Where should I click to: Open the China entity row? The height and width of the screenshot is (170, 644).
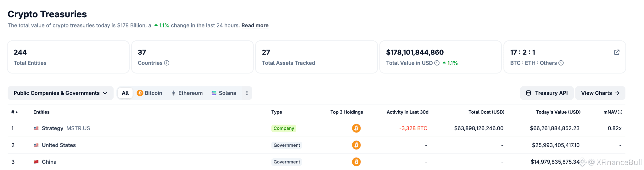[x=316, y=162]
